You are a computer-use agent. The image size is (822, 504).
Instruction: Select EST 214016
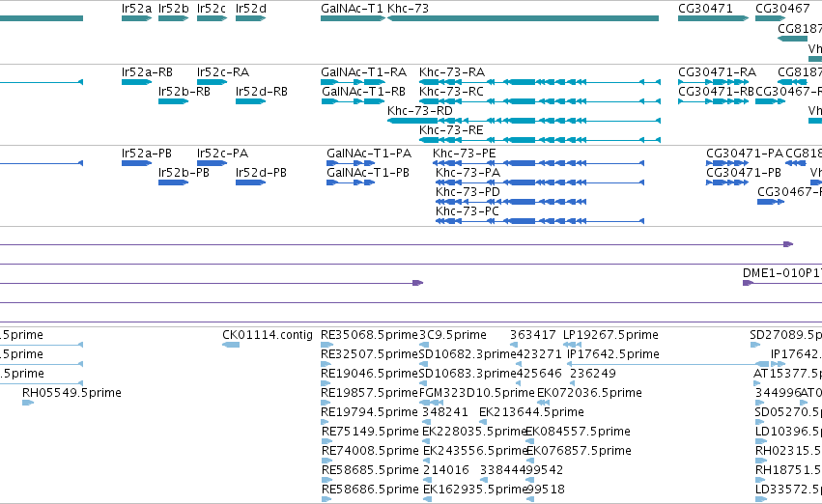point(427,480)
